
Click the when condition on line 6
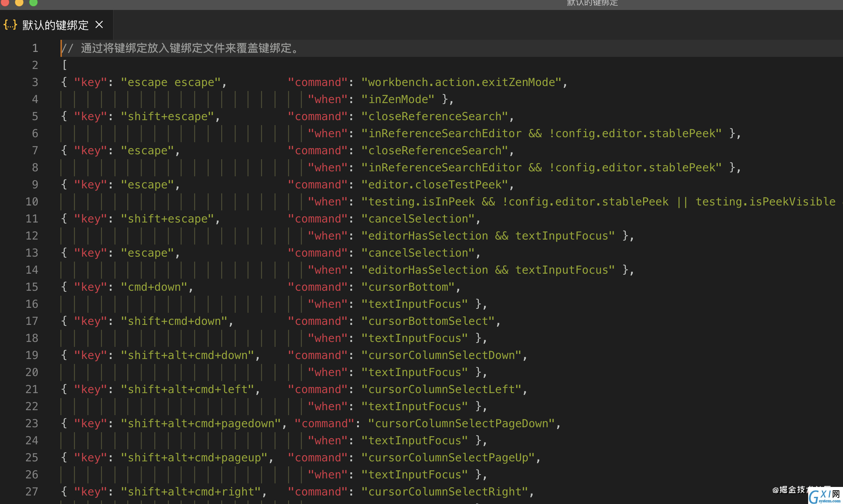click(x=541, y=133)
